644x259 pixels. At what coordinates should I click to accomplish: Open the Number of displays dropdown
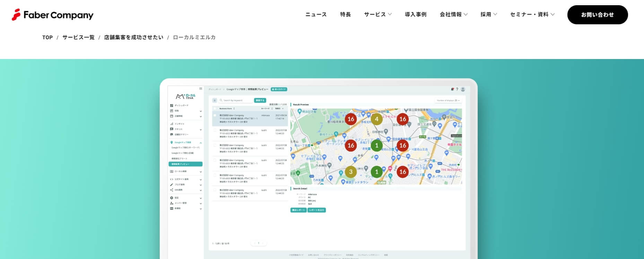(x=448, y=100)
